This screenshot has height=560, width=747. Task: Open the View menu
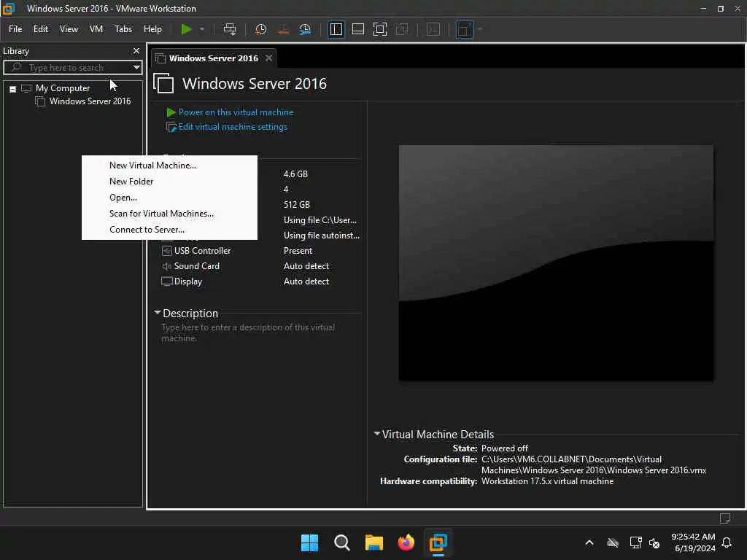(69, 29)
